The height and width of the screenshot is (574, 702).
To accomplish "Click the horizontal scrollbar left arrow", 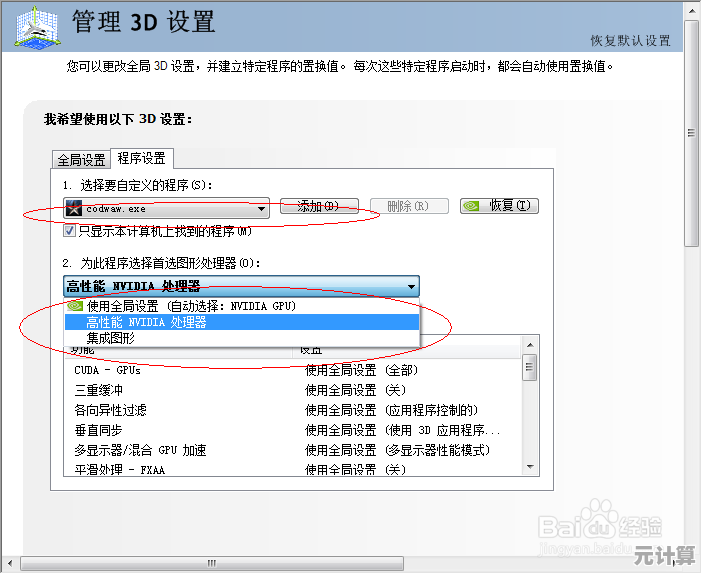I will (x=8, y=563).
